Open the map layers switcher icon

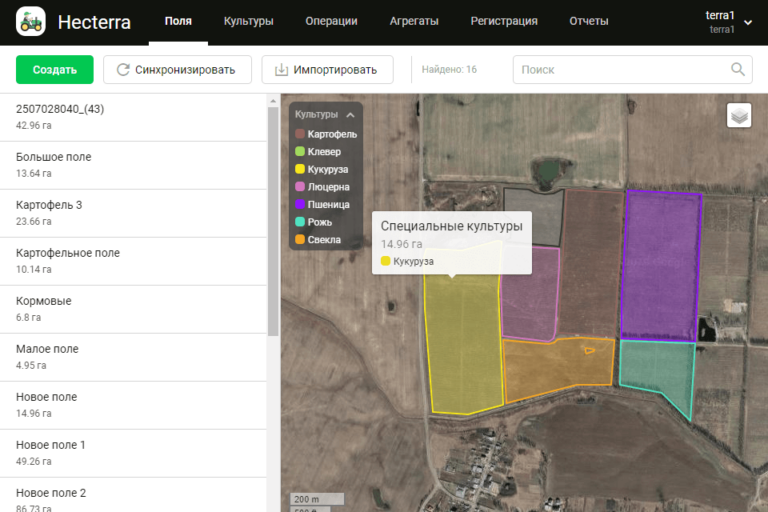[739, 116]
